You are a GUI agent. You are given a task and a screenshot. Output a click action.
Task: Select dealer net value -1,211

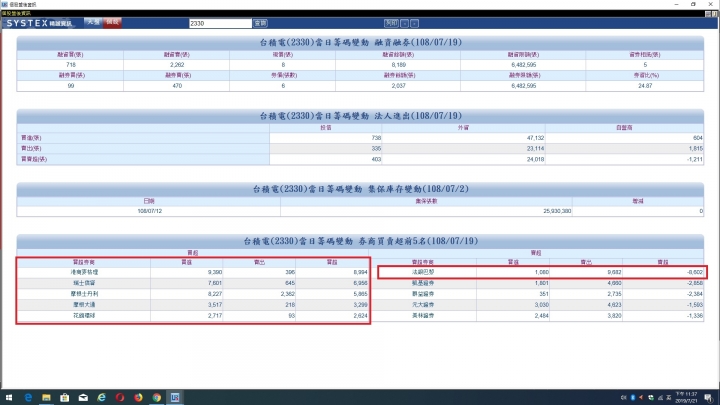[695, 159]
